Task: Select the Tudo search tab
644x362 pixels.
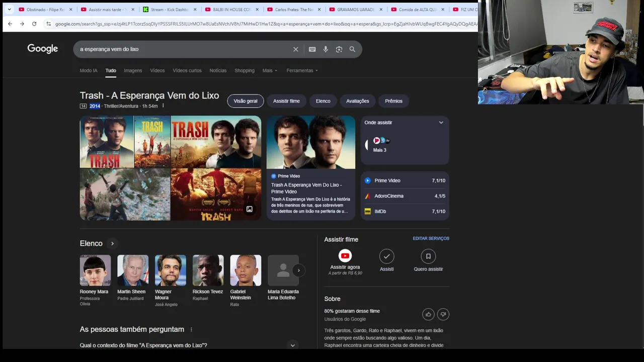Action: click(x=111, y=70)
